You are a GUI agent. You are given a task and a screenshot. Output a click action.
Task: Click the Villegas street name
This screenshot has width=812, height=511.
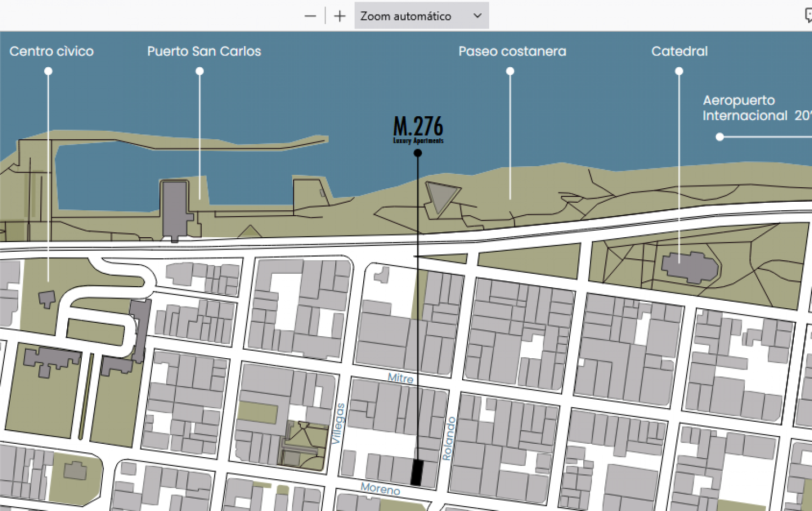coord(337,424)
